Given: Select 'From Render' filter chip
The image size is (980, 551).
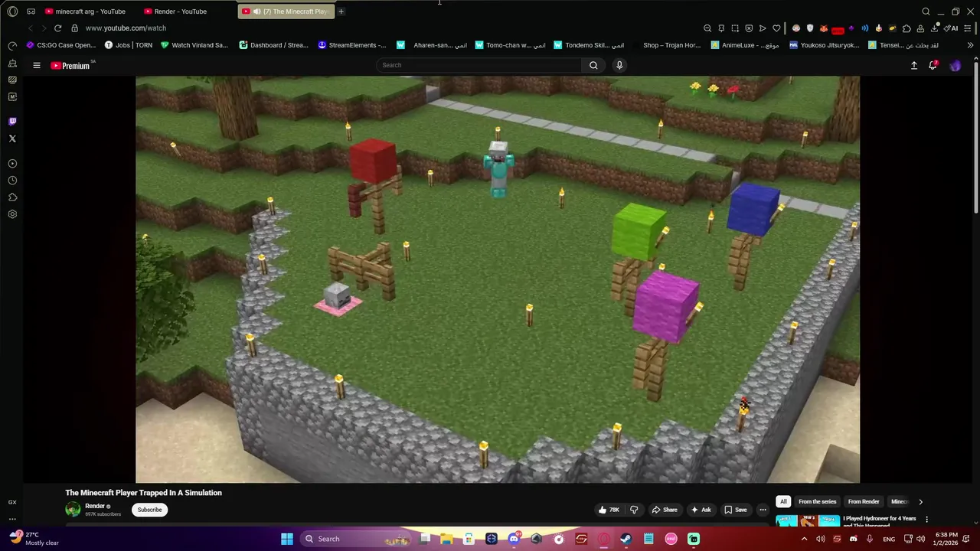Looking at the screenshot, I should coord(864,501).
